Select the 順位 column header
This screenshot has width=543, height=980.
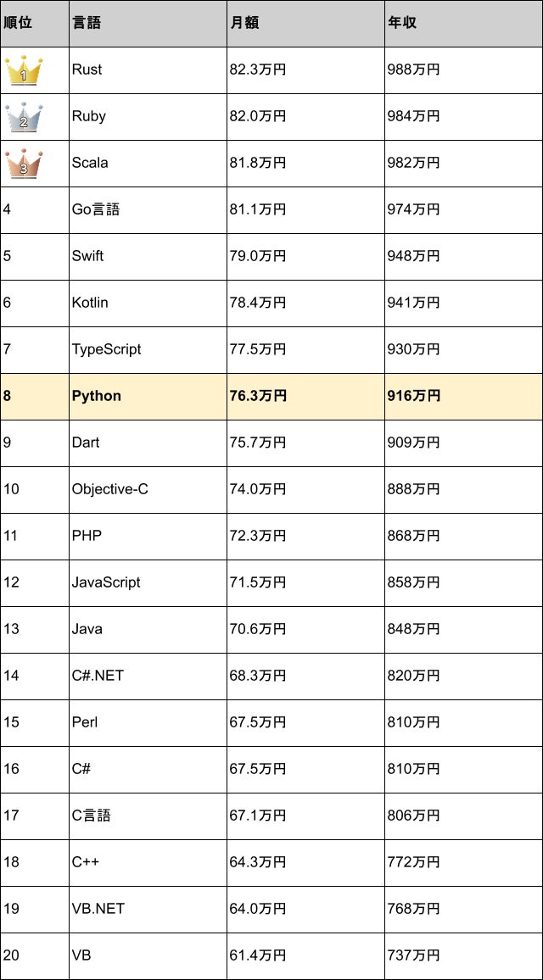[x=35, y=23]
